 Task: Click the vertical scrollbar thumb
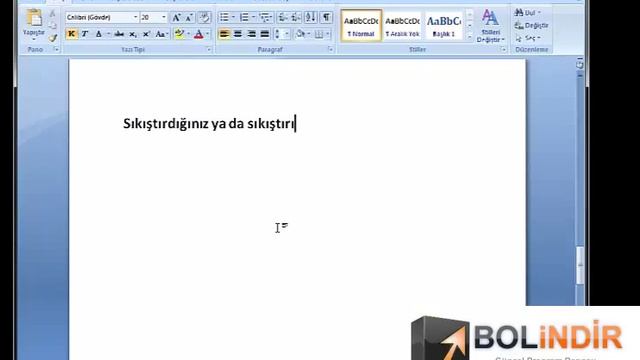580,265
